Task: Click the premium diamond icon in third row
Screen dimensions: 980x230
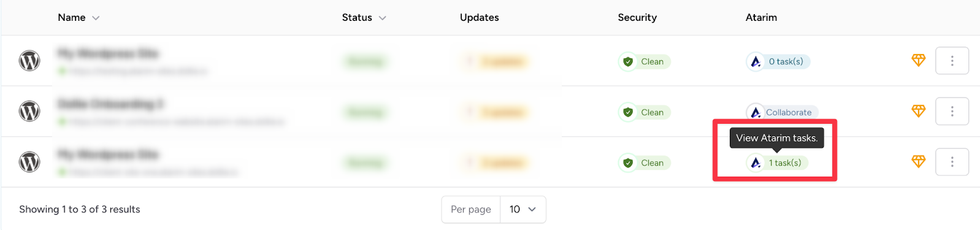Action: point(918,161)
